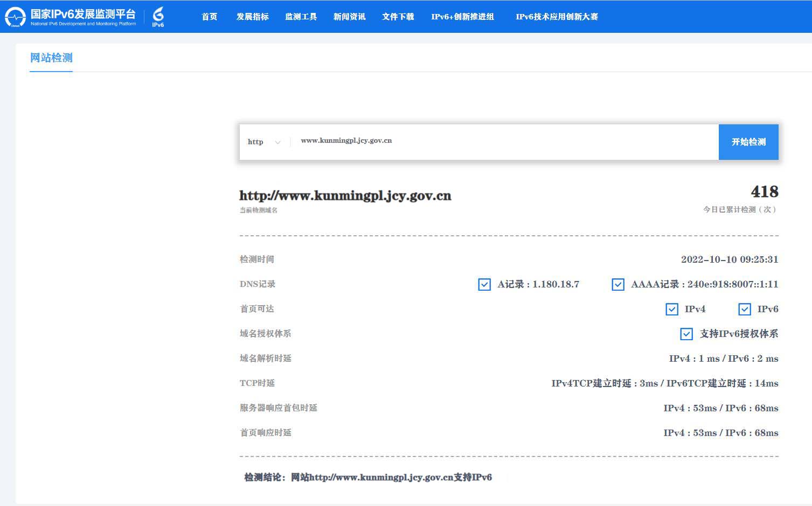812x506 pixels.
Task: Click the National IPv6 platform heartbeat logo icon
Action: [x=15, y=17]
